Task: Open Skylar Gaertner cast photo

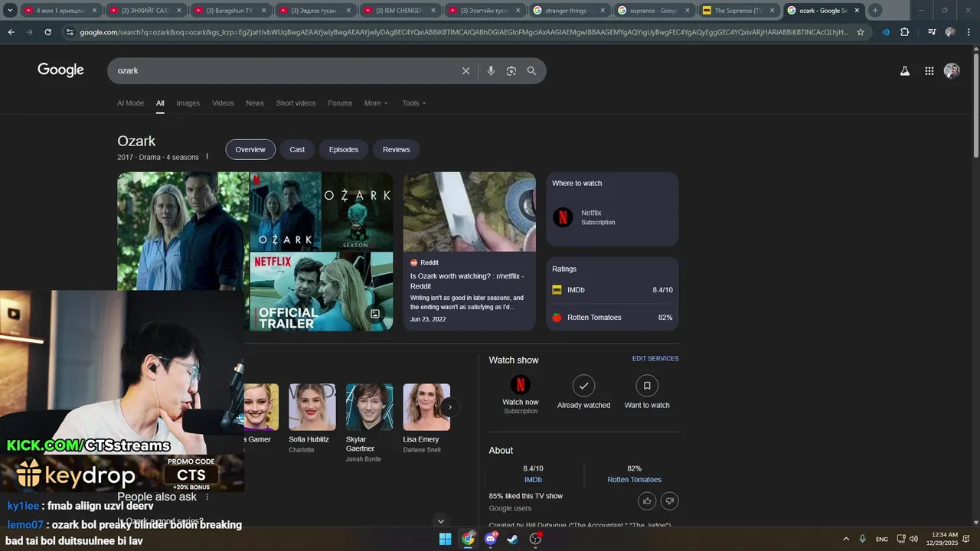Action: (x=370, y=407)
